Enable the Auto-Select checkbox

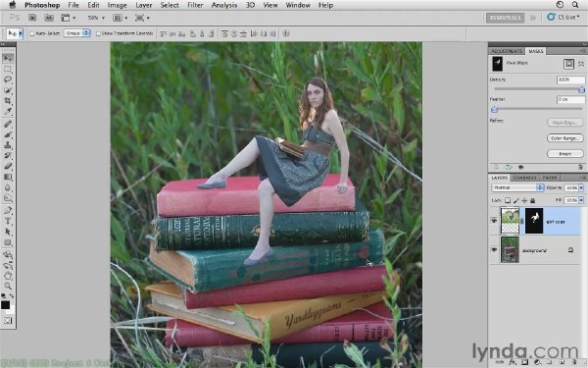point(32,33)
